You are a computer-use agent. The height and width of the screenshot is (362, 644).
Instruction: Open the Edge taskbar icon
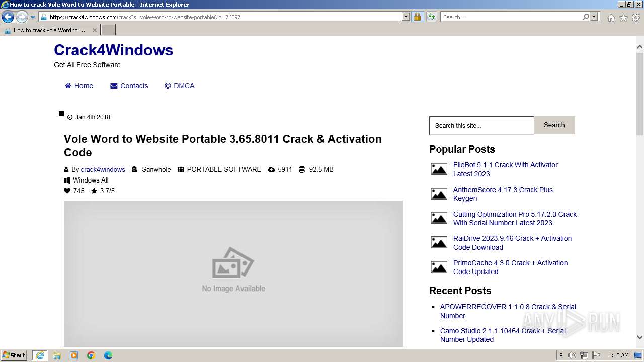(x=108, y=355)
